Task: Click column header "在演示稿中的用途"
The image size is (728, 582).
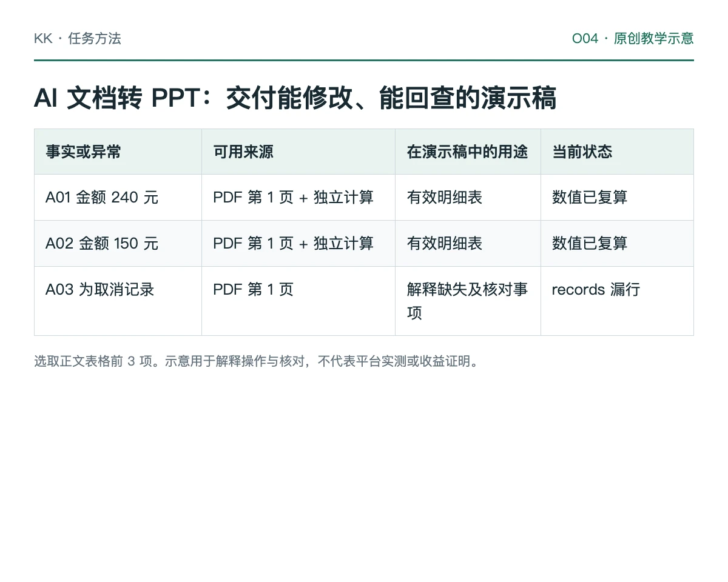Action: (x=467, y=152)
